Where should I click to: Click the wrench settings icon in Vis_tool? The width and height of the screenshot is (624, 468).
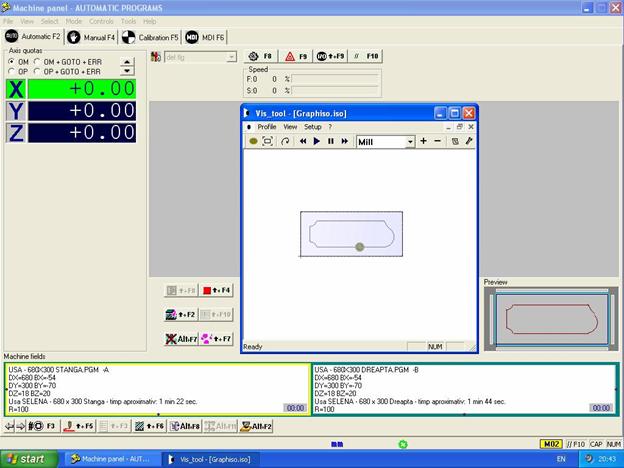tap(468, 142)
